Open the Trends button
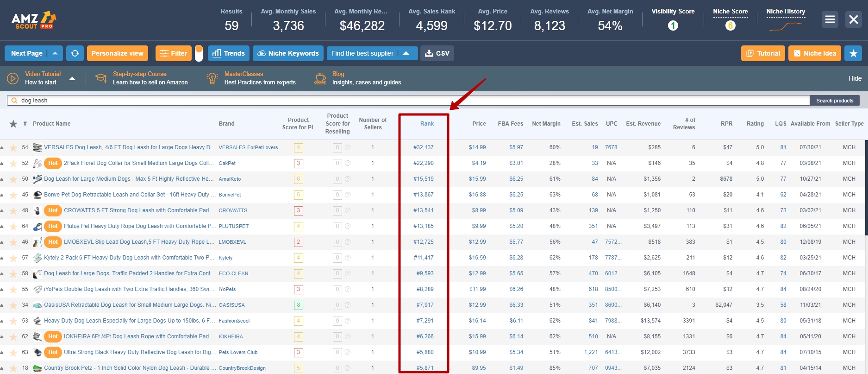 (229, 53)
